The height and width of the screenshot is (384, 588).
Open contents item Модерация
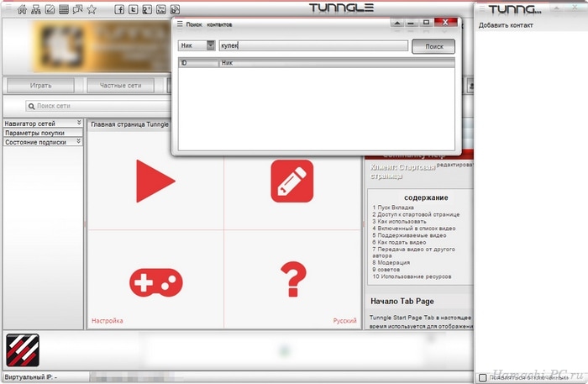391,262
